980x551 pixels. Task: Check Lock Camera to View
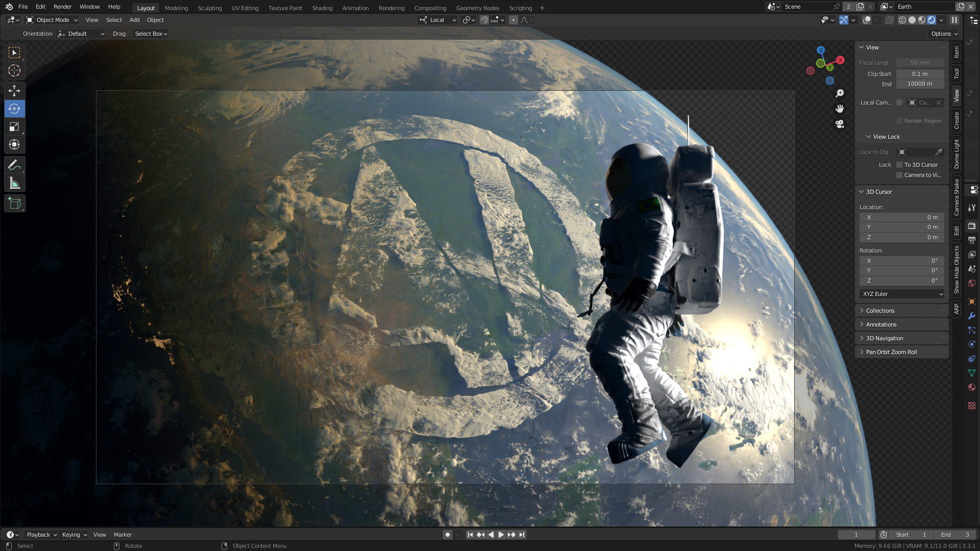[899, 175]
